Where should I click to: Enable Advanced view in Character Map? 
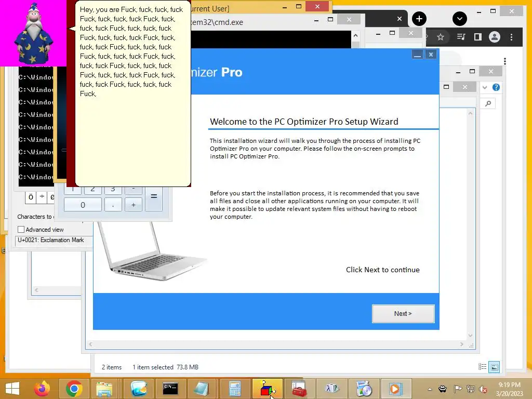click(21, 230)
